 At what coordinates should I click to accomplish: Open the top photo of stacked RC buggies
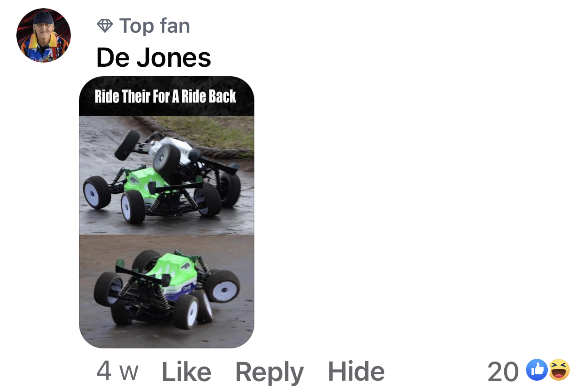click(167, 175)
